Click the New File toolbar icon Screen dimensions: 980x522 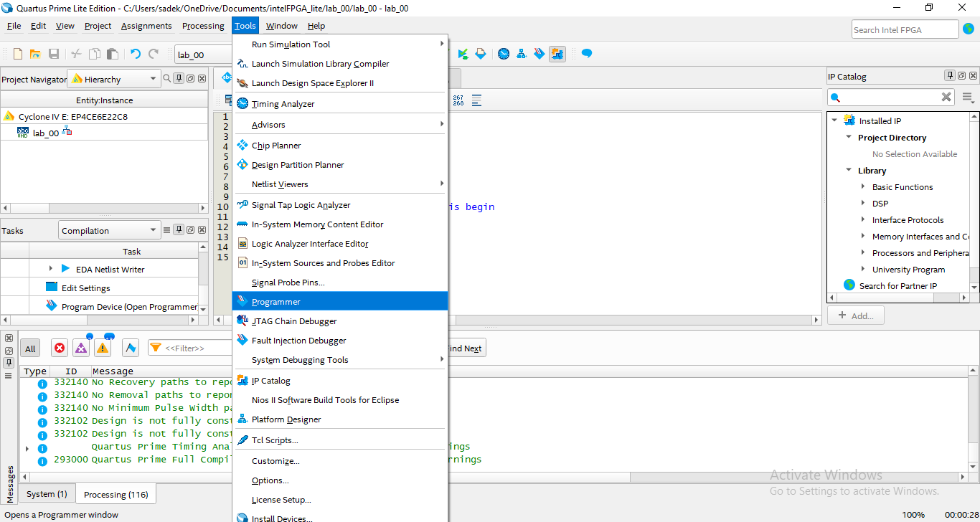tap(18, 54)
